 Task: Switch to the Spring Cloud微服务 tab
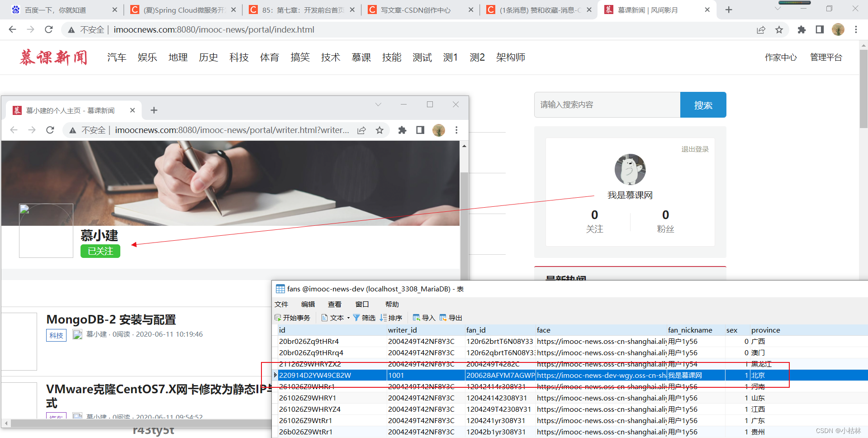(183, 10)
